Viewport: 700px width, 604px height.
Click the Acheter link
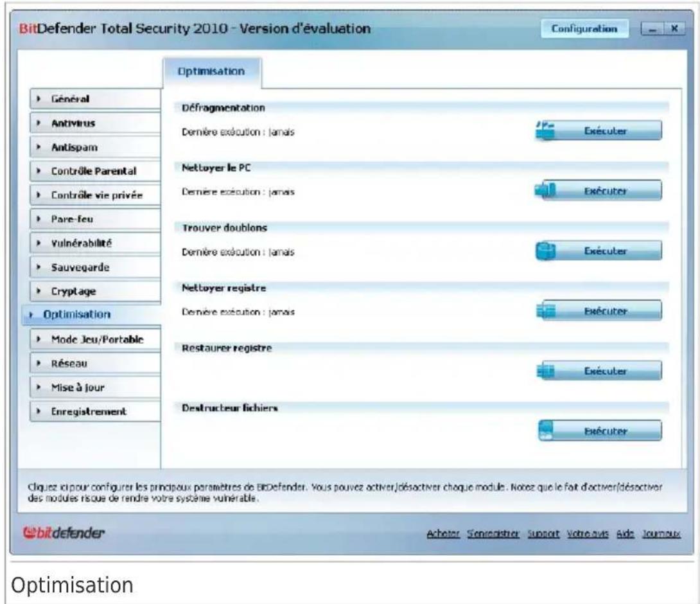tap(443, 534)
